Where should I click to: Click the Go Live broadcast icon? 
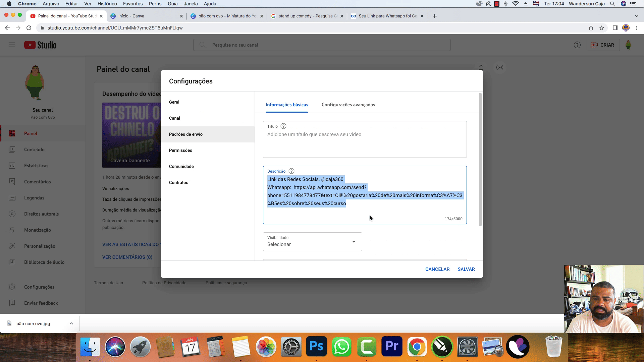tap(500, 67)
